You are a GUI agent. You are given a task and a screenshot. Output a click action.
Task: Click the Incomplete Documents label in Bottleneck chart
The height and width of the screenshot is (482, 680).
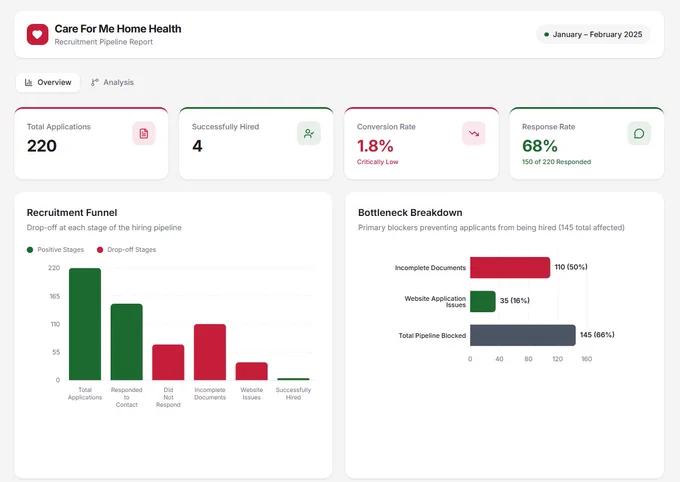[430, 268]
